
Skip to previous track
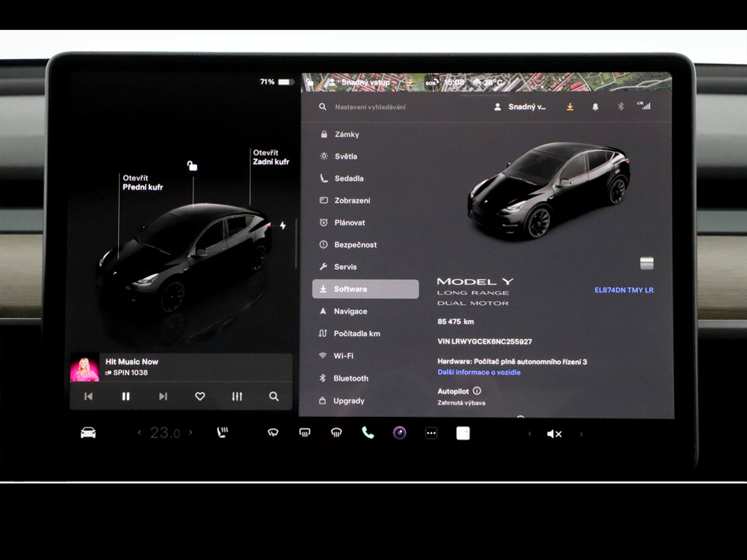pyautogui.click(x=88, y=396)
